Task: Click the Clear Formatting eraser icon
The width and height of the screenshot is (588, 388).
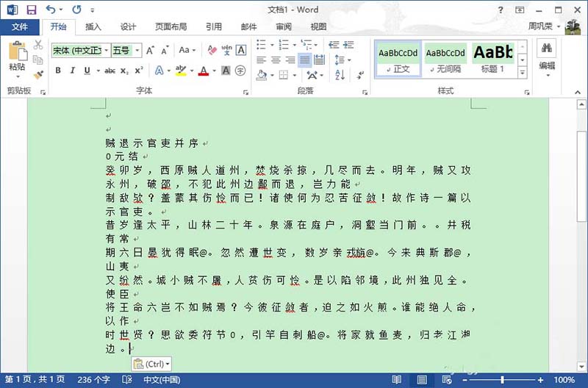Action: [x=212, y=51]
